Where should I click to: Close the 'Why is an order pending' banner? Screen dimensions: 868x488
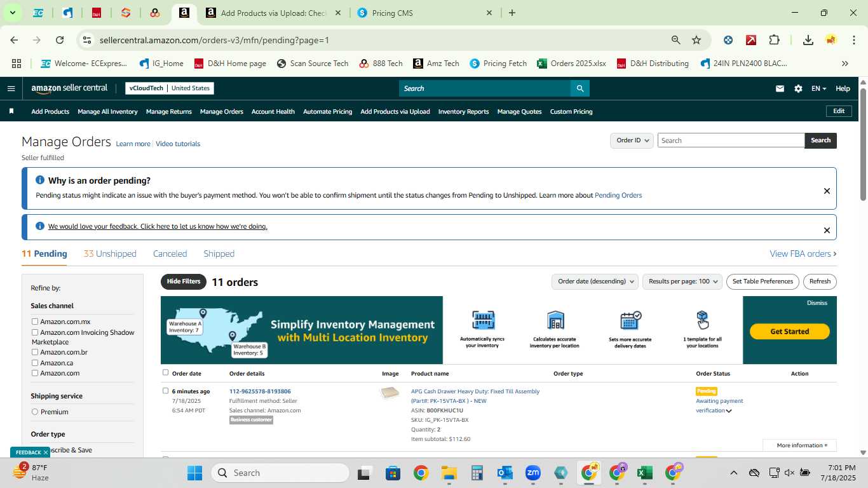pyautogui.click(x=827, y=191)
